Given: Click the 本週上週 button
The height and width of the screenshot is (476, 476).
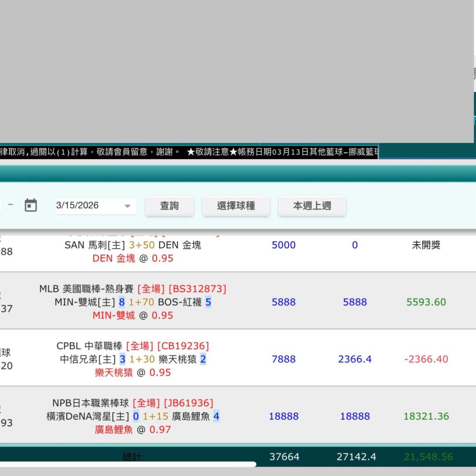Looking at the screenshot, I should 312,206.
